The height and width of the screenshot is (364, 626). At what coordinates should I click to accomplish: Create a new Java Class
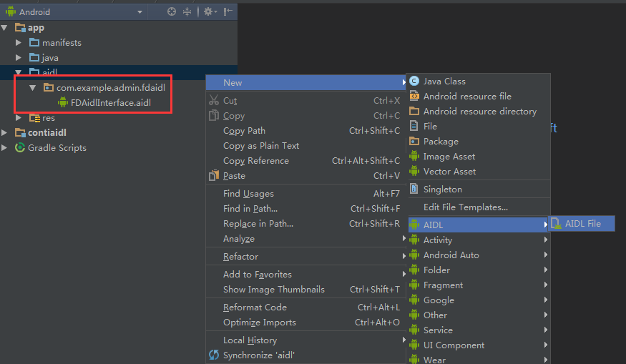pyautogui.click(x=479, y=81)
